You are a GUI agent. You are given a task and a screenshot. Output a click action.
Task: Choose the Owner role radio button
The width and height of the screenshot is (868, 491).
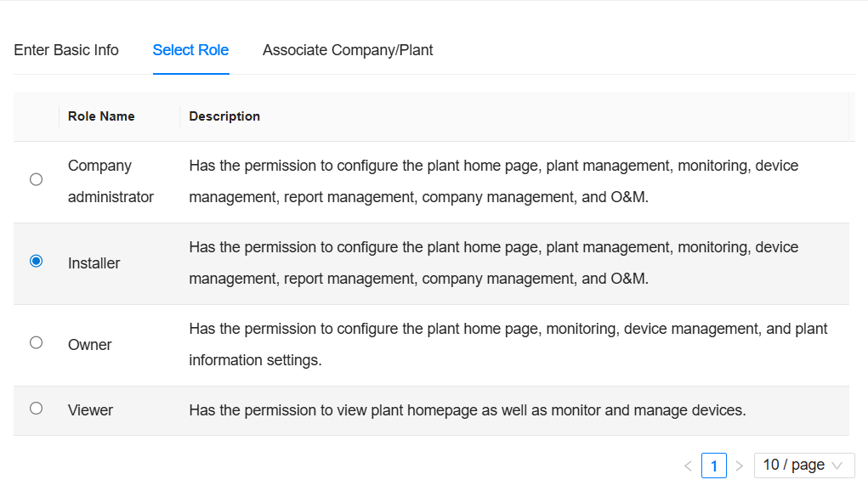pos(36,342)
